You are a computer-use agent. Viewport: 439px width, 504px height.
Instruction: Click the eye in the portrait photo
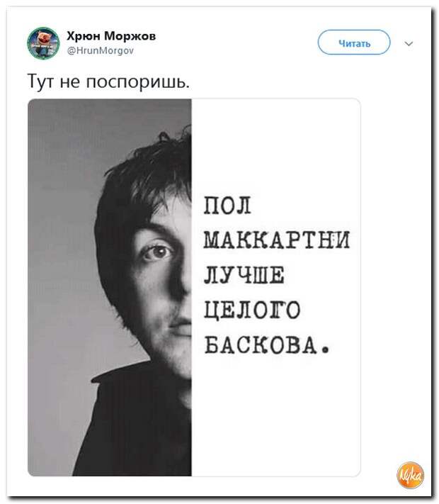pos(157,252)
